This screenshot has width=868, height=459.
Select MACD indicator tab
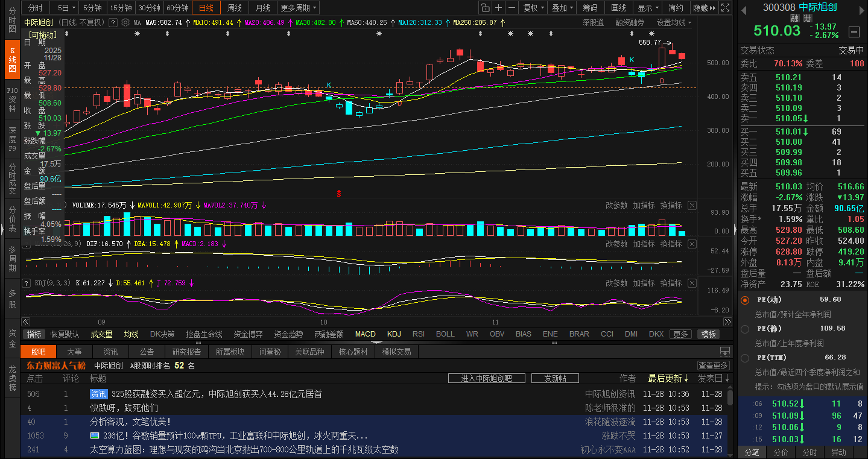coord(365,334)
